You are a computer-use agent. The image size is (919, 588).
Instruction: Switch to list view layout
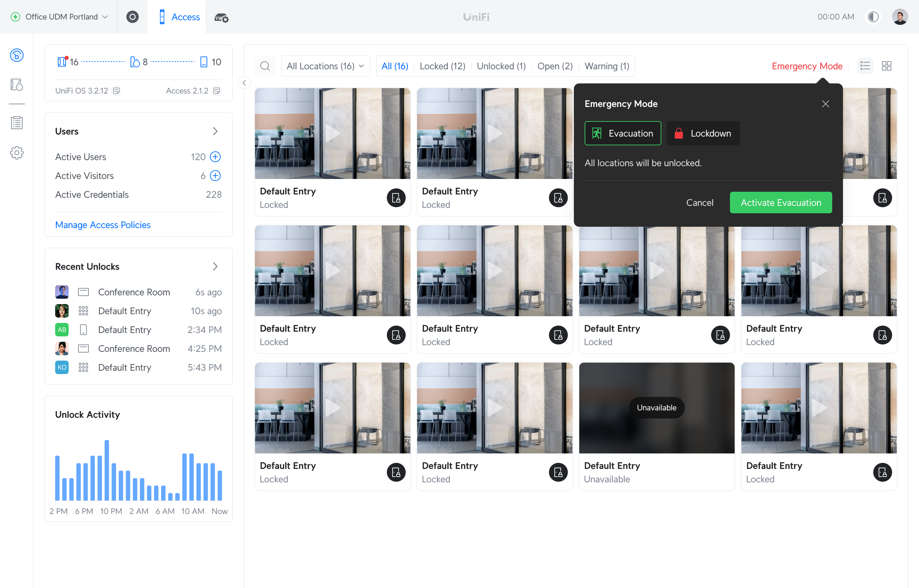[x=865, y=66]
